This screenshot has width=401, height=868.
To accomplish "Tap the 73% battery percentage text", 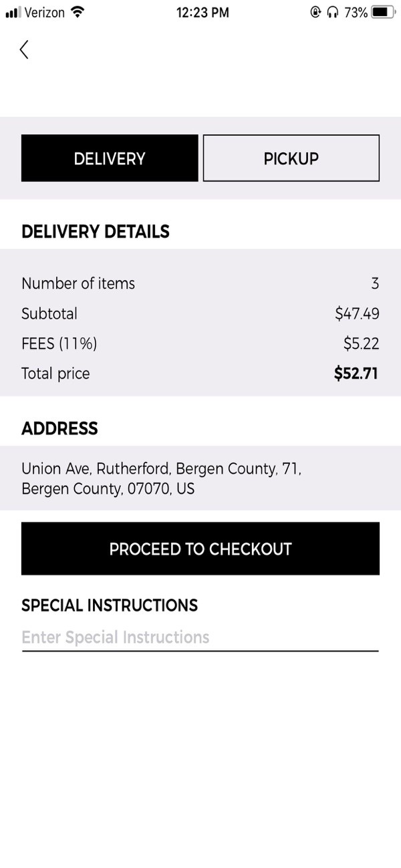I will (x=356, y=13).
